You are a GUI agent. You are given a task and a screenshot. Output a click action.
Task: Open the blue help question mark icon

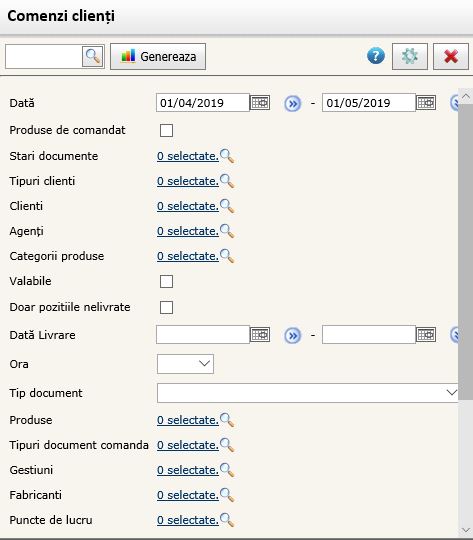click(376, 56)
